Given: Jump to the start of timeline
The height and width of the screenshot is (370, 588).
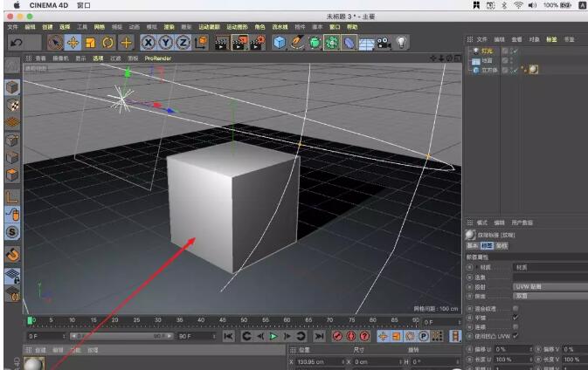Looking at the screenshot, I should (229, 336).
